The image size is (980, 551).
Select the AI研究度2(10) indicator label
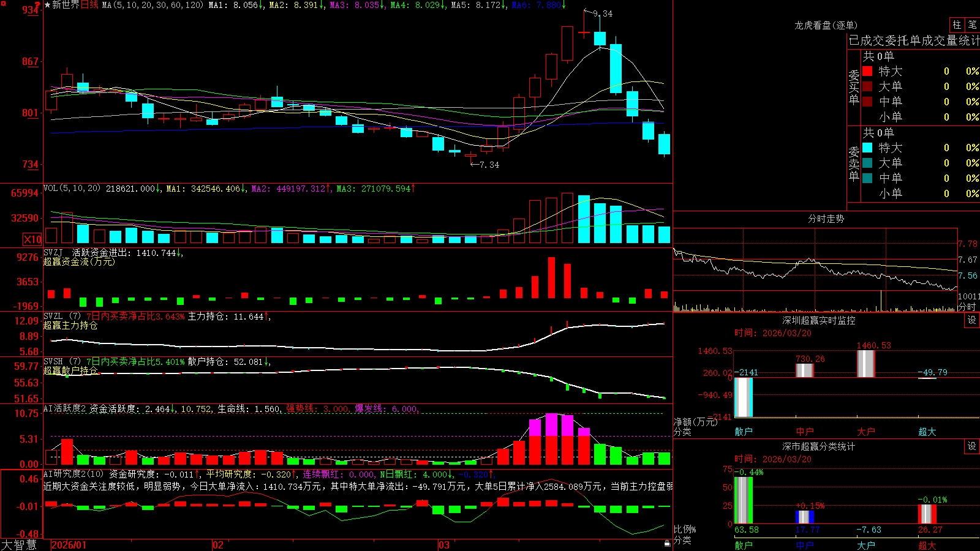pyautogui.click(x=74, y=474)
